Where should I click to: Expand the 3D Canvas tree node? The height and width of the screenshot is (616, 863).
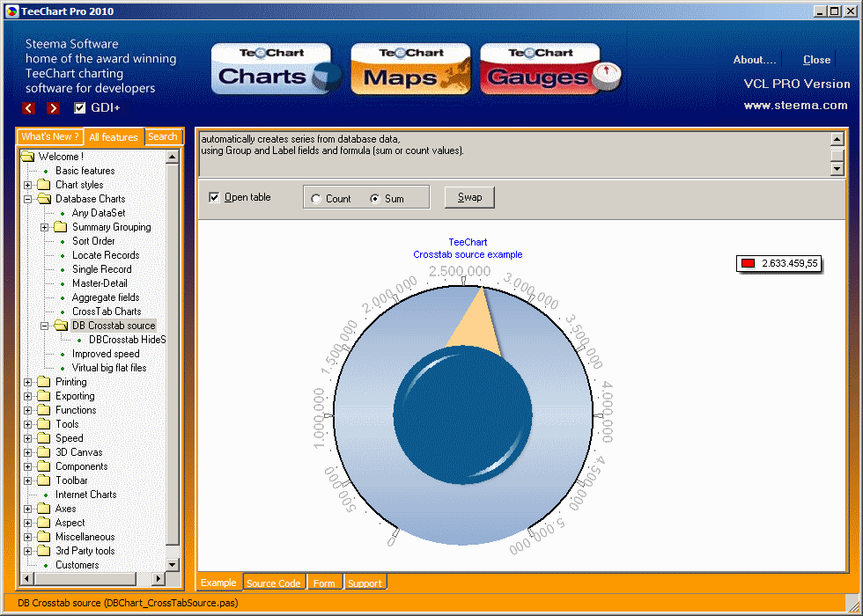(27, 452)
